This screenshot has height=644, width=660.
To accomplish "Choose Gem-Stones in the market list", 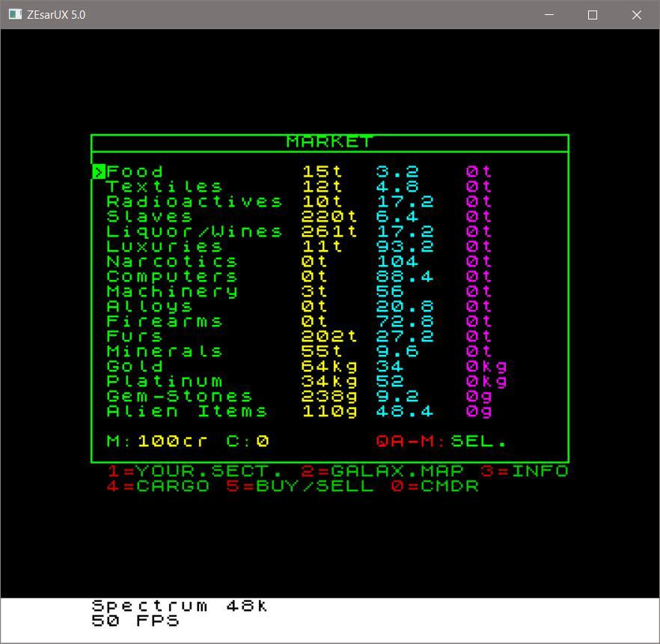I will pyautogui.click(x=299, y=396).
